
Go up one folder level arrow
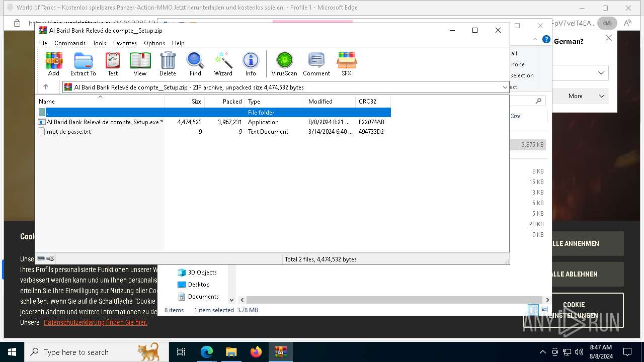click(x=46, y=87)
